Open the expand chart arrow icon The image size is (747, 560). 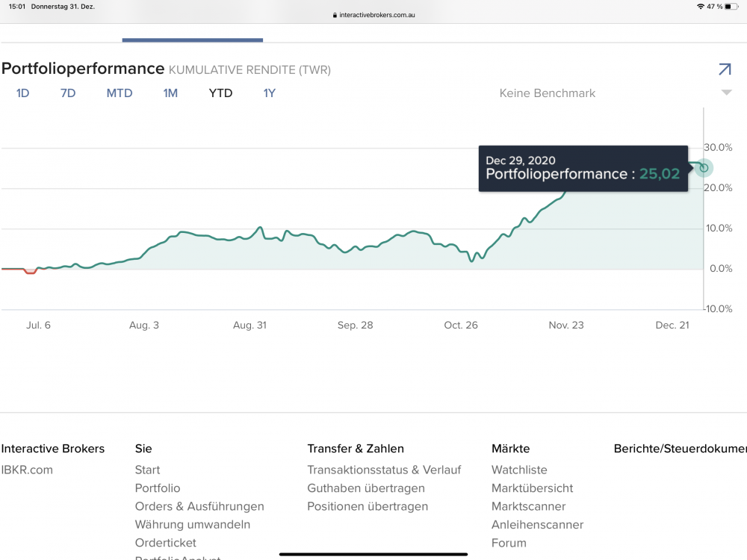click(724, 69)
